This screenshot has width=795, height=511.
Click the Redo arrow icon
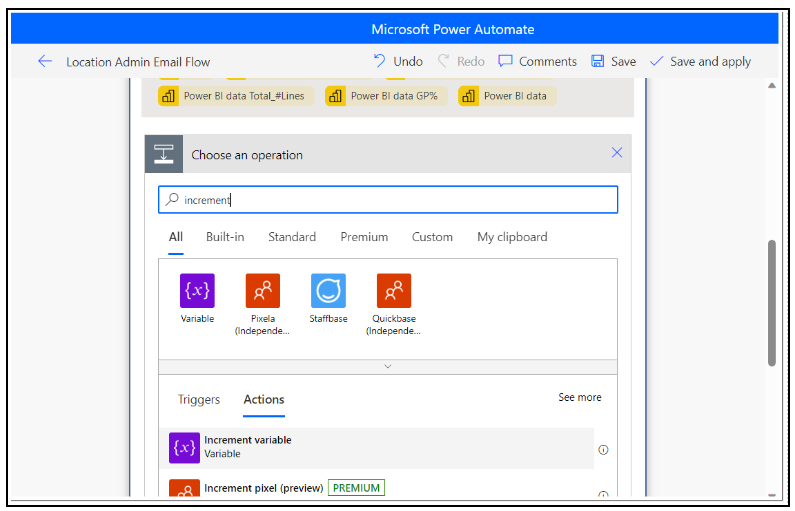point(443,61)
